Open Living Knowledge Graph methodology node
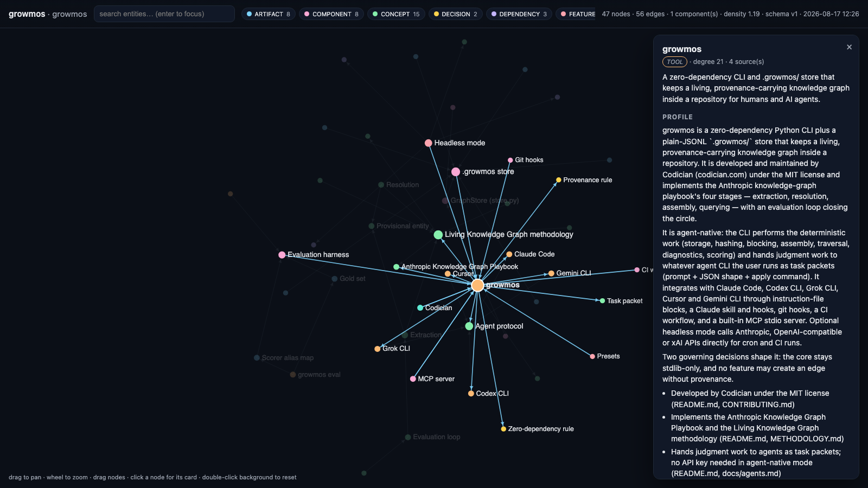The image size is (868, 488). click(x=438, y=235)
